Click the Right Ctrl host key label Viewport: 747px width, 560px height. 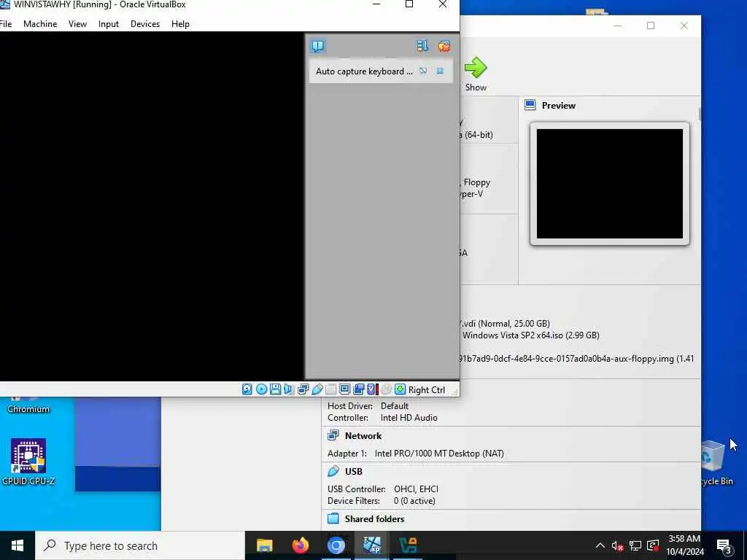pyautogui.click(x=426, y=390)
